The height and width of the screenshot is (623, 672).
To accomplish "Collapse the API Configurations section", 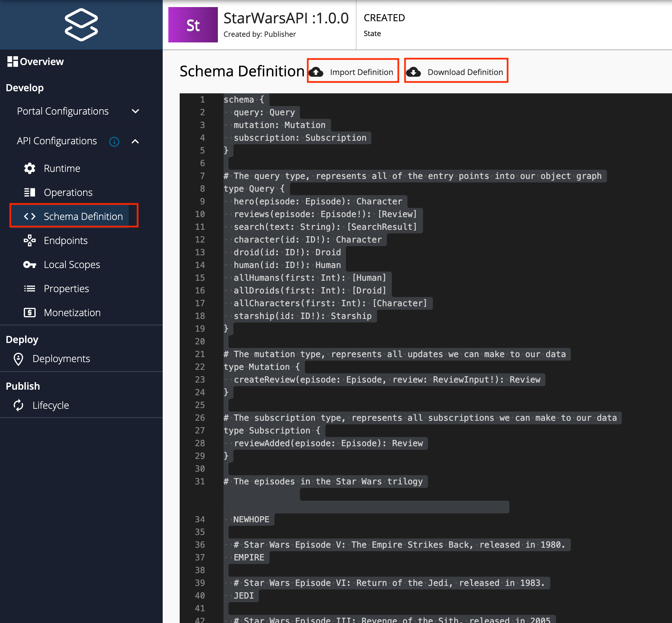I will [135, 141].
